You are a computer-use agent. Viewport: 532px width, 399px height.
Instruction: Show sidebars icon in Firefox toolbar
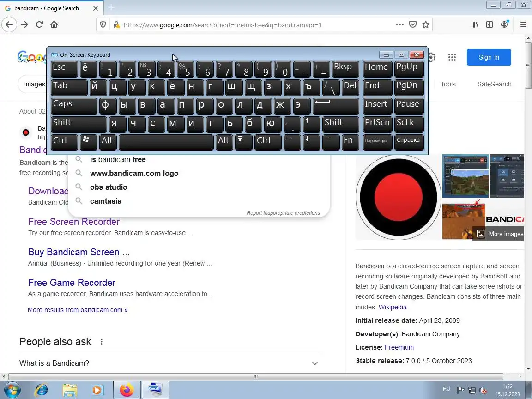(x=489, y=24)
